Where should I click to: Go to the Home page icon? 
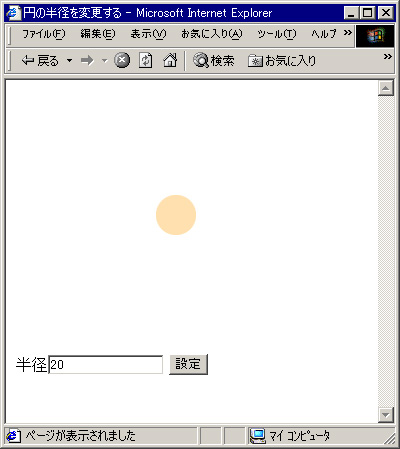click(170, 61)
